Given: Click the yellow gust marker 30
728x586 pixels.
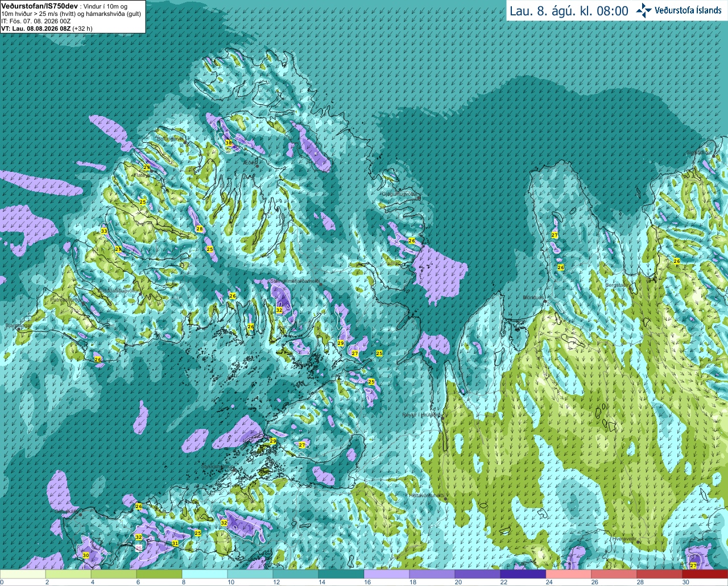Looking at the screenshot, I should 86,555.
